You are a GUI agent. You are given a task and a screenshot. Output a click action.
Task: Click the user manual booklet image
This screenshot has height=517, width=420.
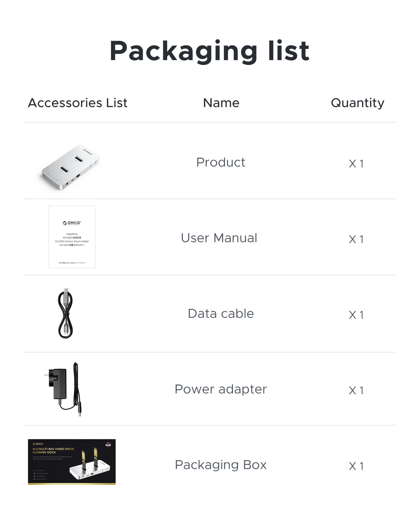pyautogui.click(x=72, y=237)
